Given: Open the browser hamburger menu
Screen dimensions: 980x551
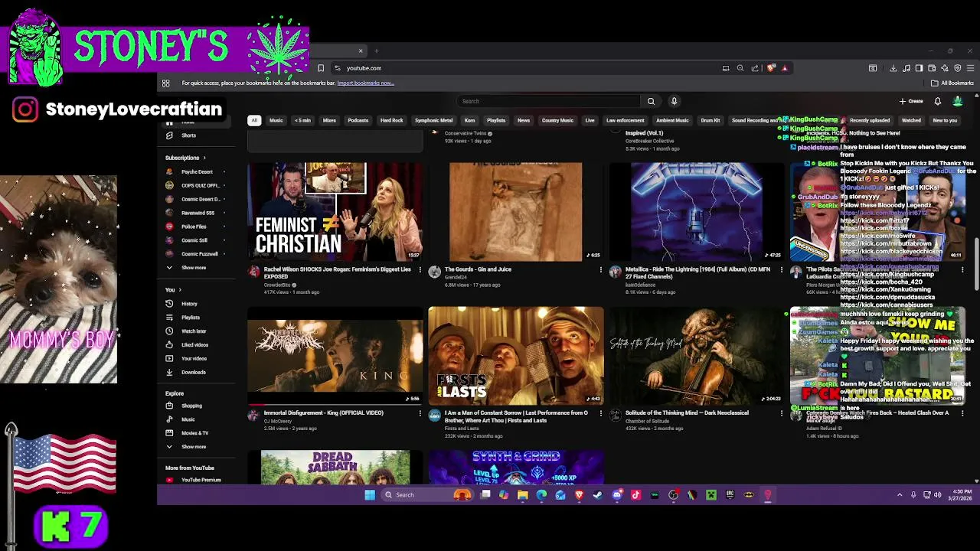Looking at the screenshot, I should pyautogui.click(x=971, y=68).
